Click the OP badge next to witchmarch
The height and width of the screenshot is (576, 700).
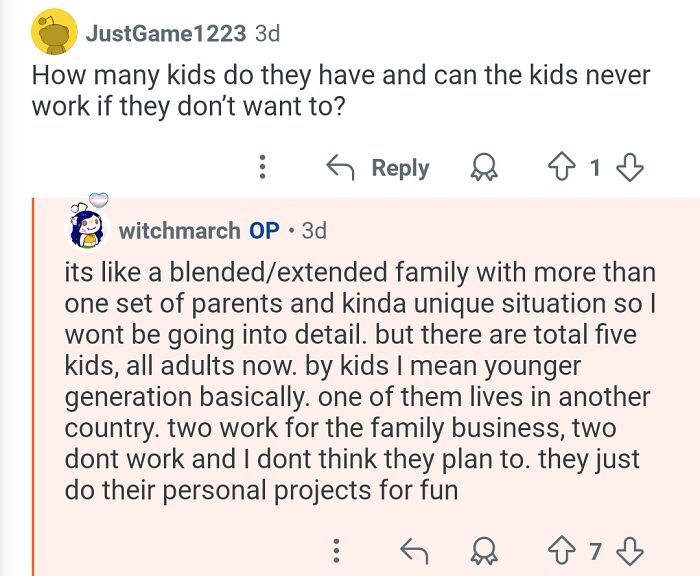tap(264, 230)
